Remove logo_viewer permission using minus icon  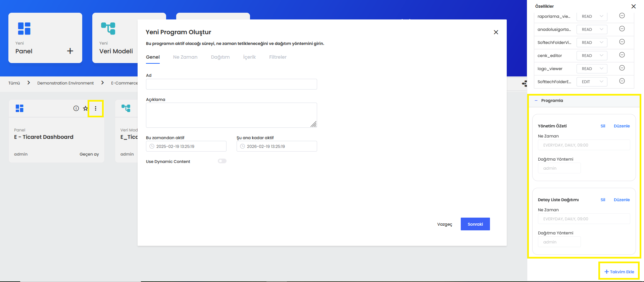click(622, 68)
